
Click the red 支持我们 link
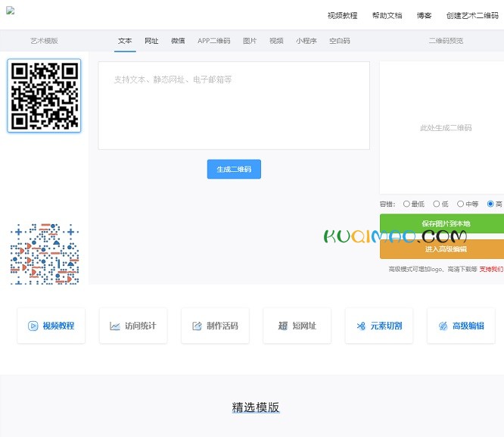491,269
